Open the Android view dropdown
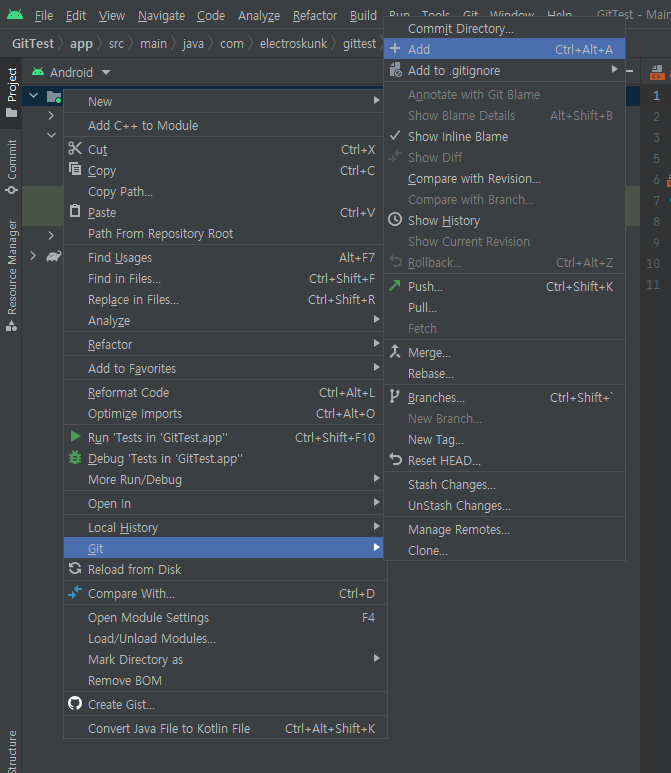 106,72
